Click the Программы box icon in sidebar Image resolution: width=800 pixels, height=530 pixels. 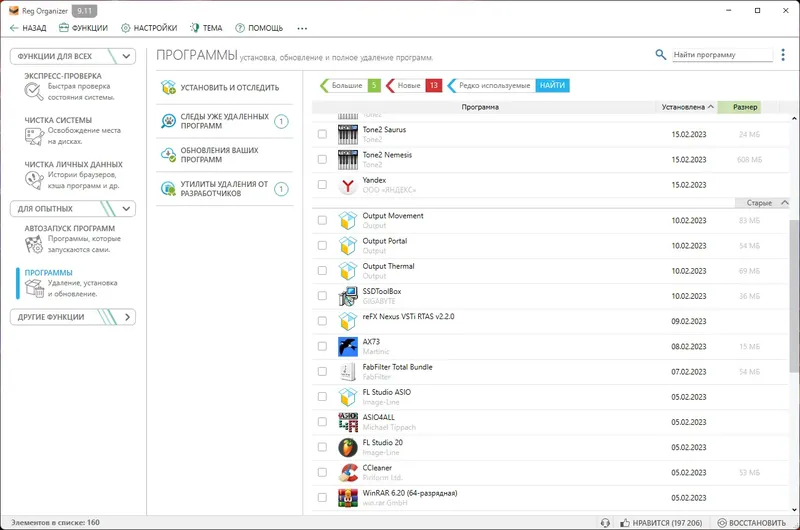pyautogui.click(x=35, y=288)
